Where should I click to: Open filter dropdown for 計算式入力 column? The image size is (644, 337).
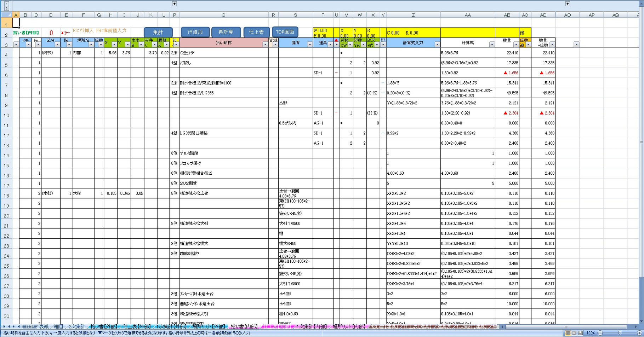(437, 45)
